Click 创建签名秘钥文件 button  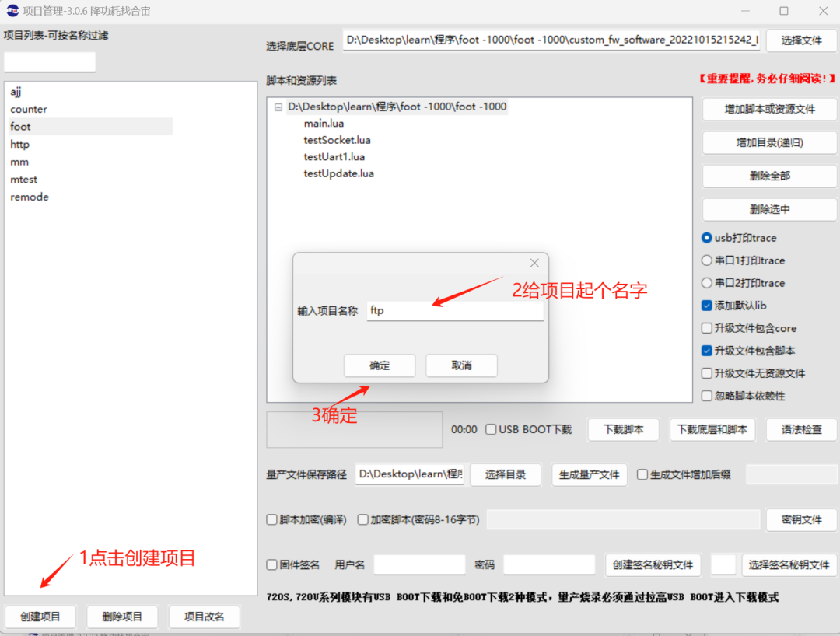pos(653,564)
